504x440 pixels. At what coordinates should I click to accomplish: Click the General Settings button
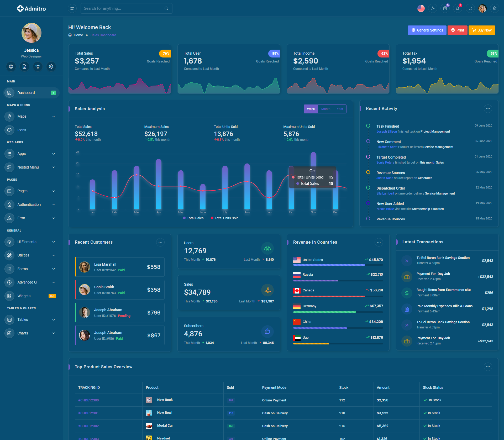click(x=427, y=30)
